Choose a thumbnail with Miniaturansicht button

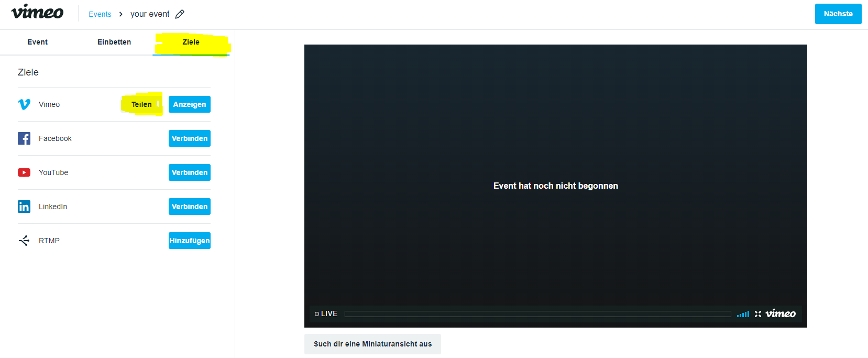pyautogui.click(x=372, y=344)
